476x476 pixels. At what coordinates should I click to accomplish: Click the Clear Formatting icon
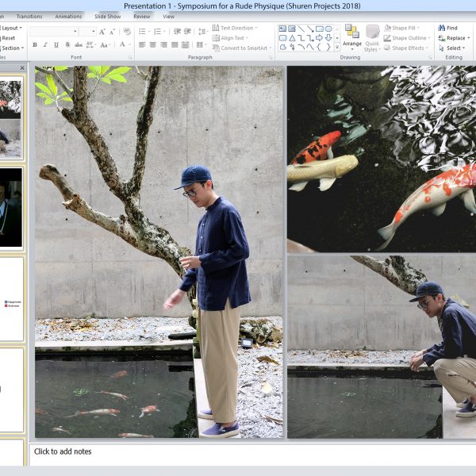coord(126,31)
